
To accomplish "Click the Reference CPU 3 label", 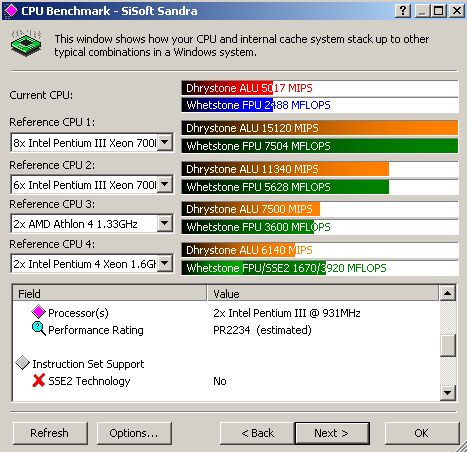I will 52,204.
